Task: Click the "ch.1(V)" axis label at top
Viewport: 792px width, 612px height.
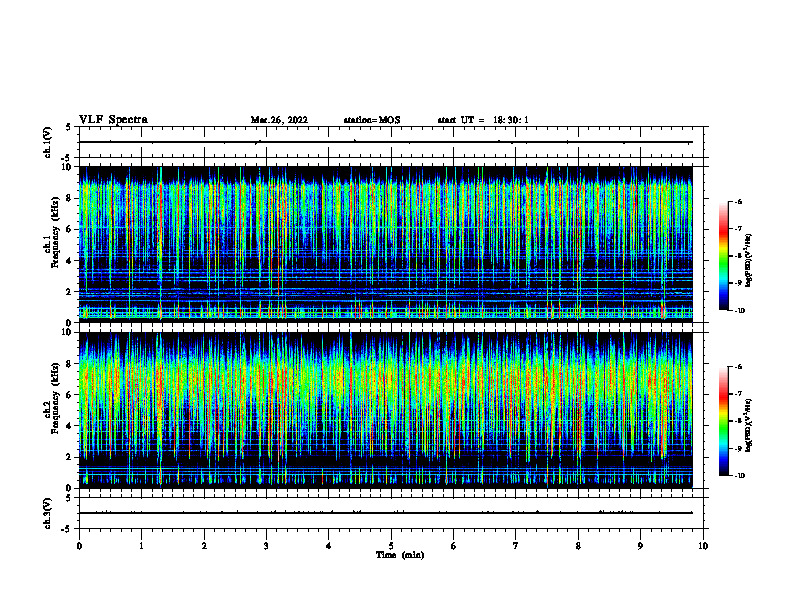Action: [48, 142]
